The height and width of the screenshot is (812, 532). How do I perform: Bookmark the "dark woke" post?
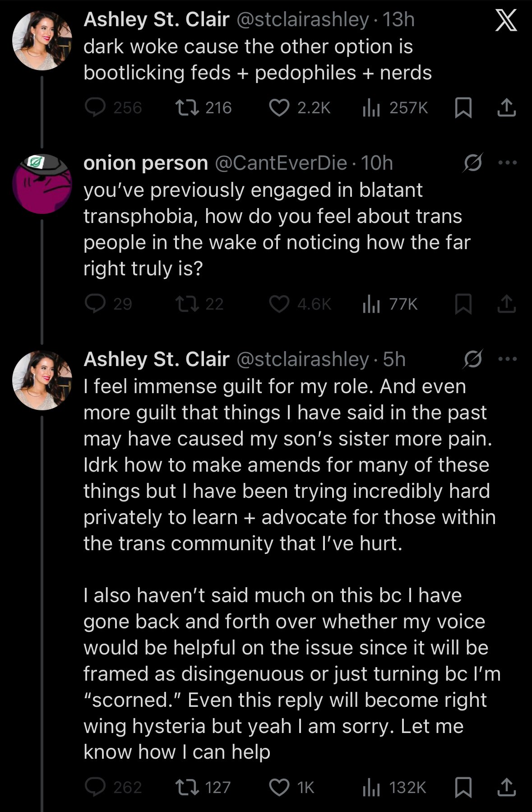click(463, 108)
